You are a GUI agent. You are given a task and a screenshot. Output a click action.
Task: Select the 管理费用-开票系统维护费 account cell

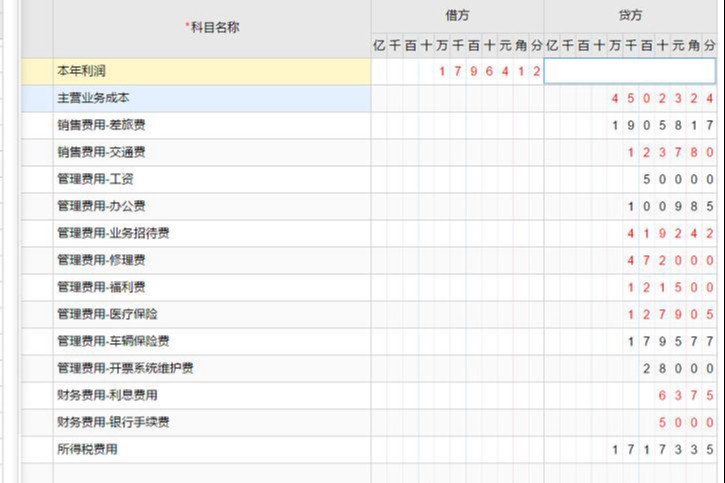tap(212, 368)
